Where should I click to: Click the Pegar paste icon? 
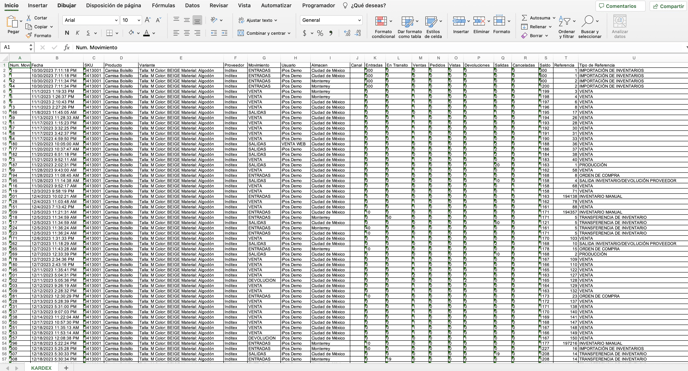click(x=12, y=21)
